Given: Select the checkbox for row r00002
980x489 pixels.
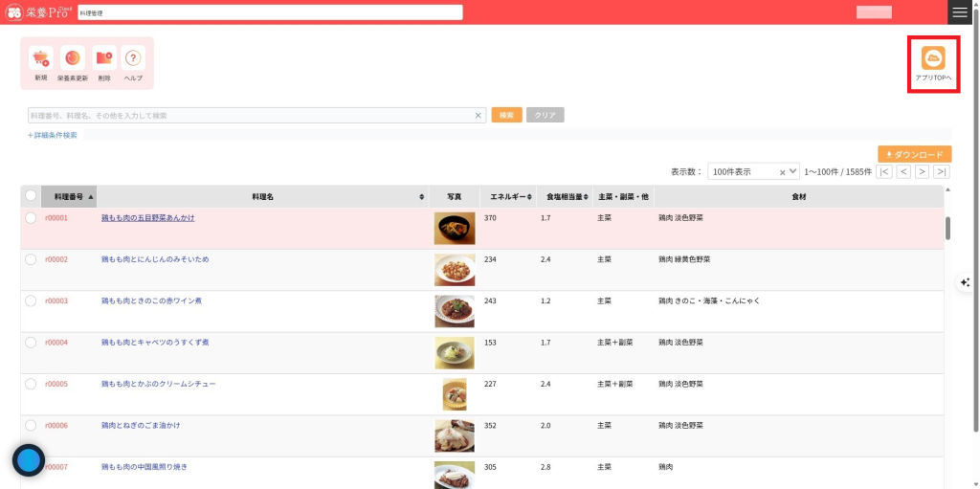Looking at the screenshot, I should coord(31,259).
